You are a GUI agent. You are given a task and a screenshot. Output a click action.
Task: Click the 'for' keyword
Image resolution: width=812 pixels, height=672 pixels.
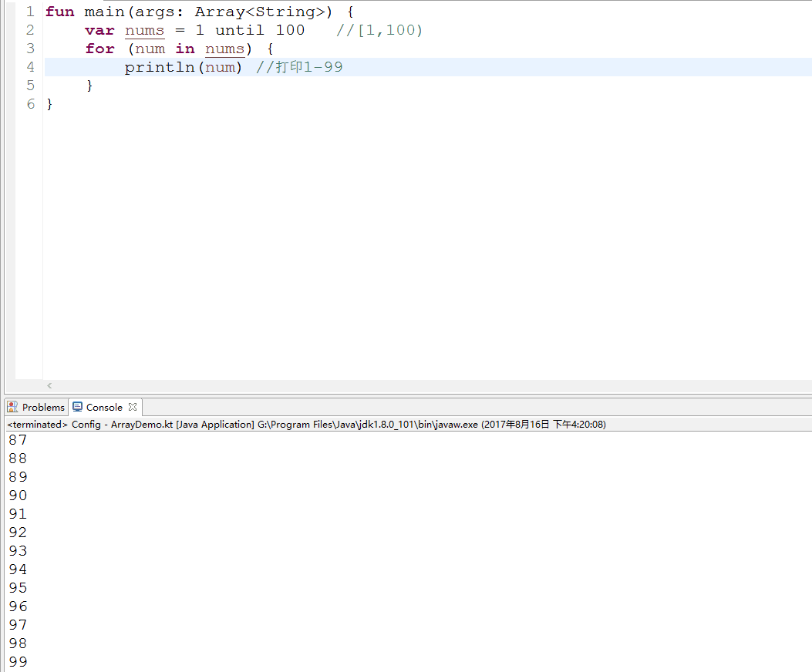point(99,48)
